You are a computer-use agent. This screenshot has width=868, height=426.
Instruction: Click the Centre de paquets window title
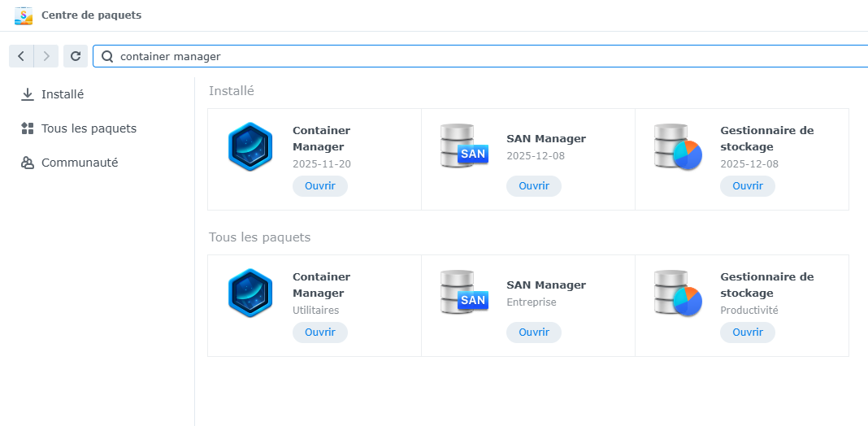point(91,15)
